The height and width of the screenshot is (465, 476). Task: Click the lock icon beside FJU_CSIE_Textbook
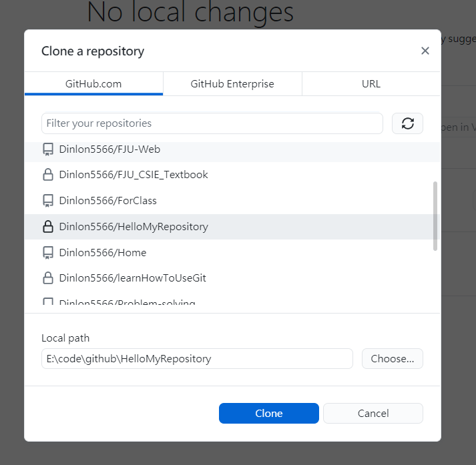(48, 175)
